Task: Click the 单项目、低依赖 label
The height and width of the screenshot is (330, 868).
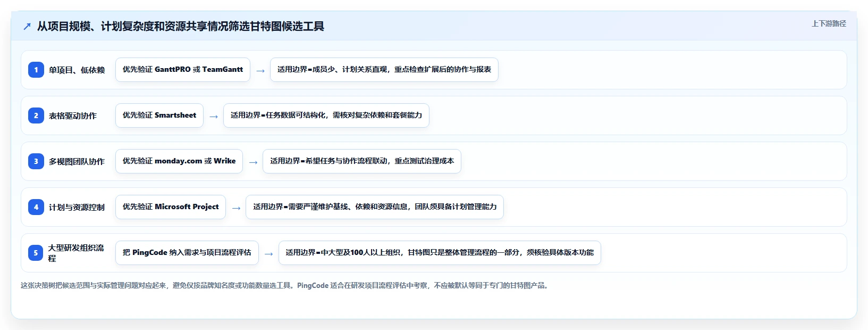Action: pyautogui.click(x=77, y=70)
